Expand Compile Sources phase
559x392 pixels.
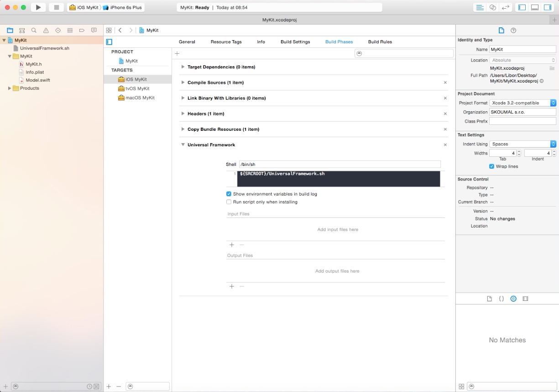coord(183,83)
